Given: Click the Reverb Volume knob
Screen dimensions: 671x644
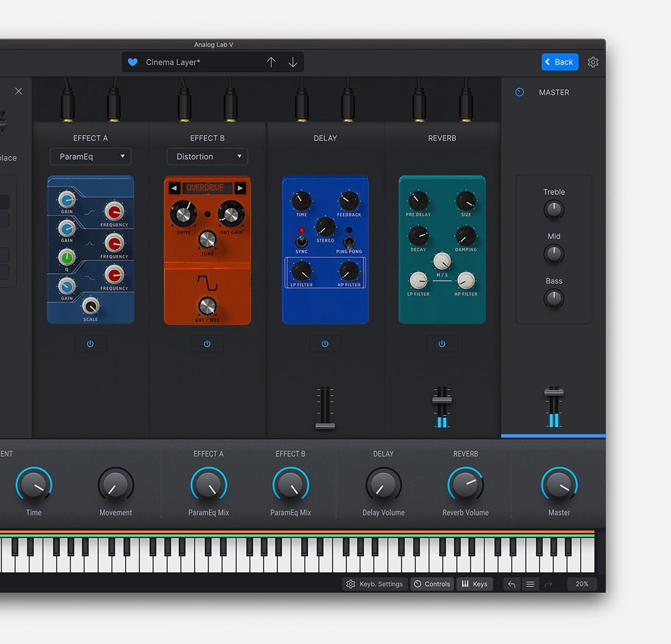Looking at the screenshot, I should click(x=465, y=485).
